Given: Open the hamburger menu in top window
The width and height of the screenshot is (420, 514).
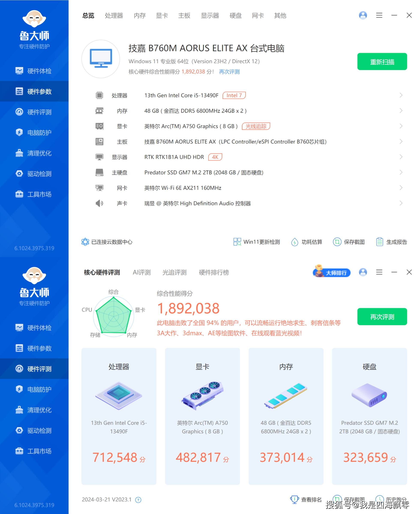Looking at the screenshot, I should click(379, 15).
